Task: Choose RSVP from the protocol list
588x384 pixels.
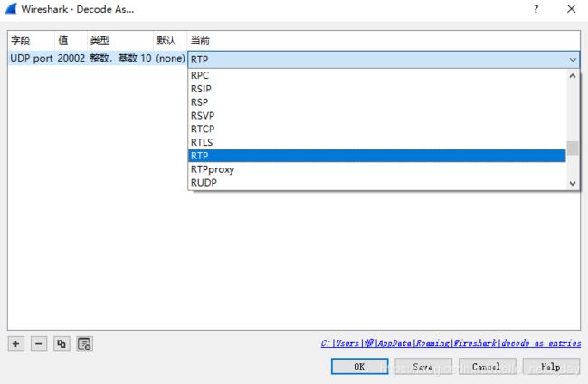Action: coord(376,116)
